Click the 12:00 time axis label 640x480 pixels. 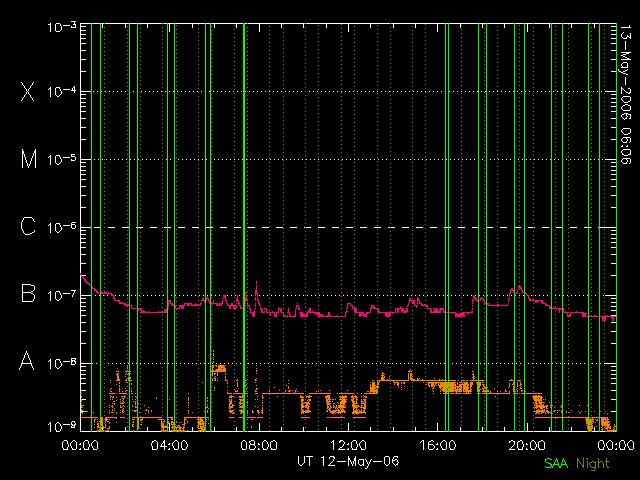348,445
